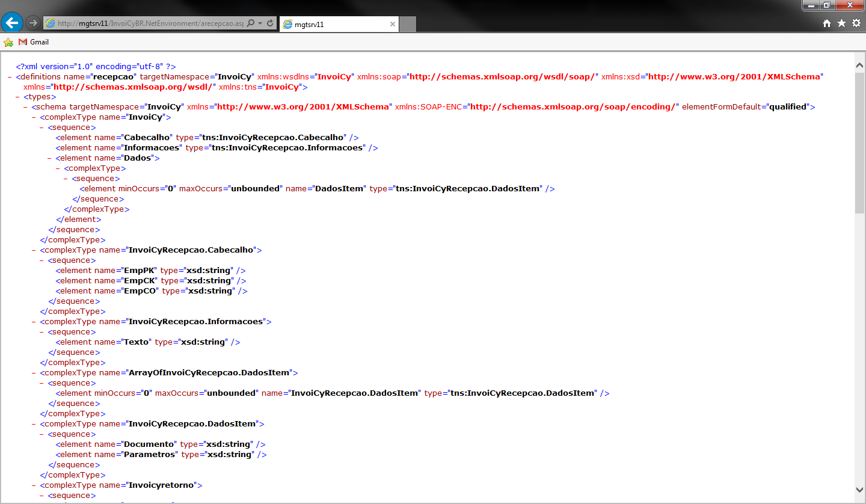Open a new tab
Image resolution: width=866 pixels, height=504 pixels.
point(408,24)
